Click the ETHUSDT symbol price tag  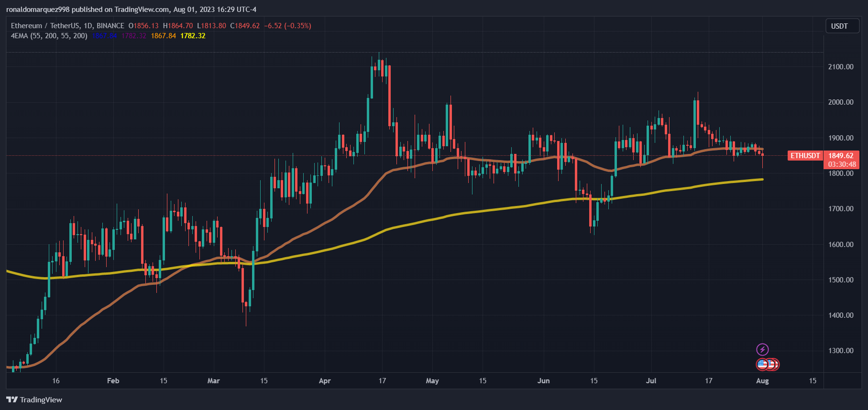[805, 156]
